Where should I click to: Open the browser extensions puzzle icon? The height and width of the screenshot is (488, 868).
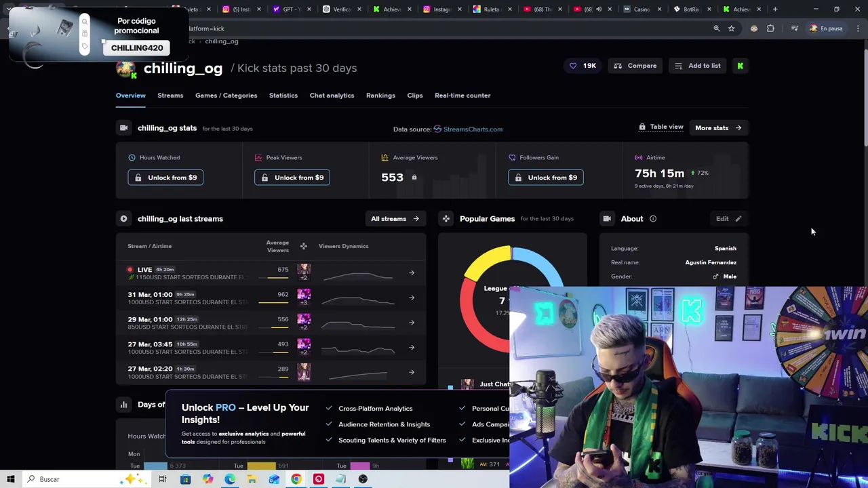(x=770, y=28)
